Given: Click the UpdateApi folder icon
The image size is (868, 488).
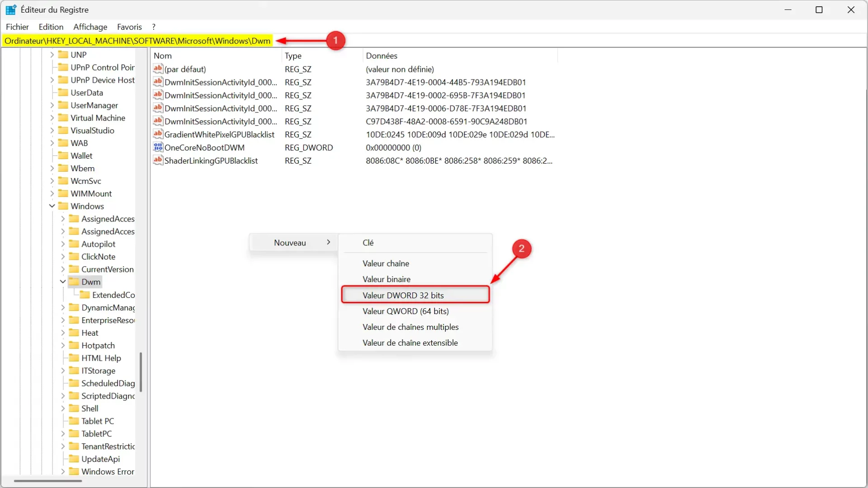Looking at the screenshot, I should [74, 459].
